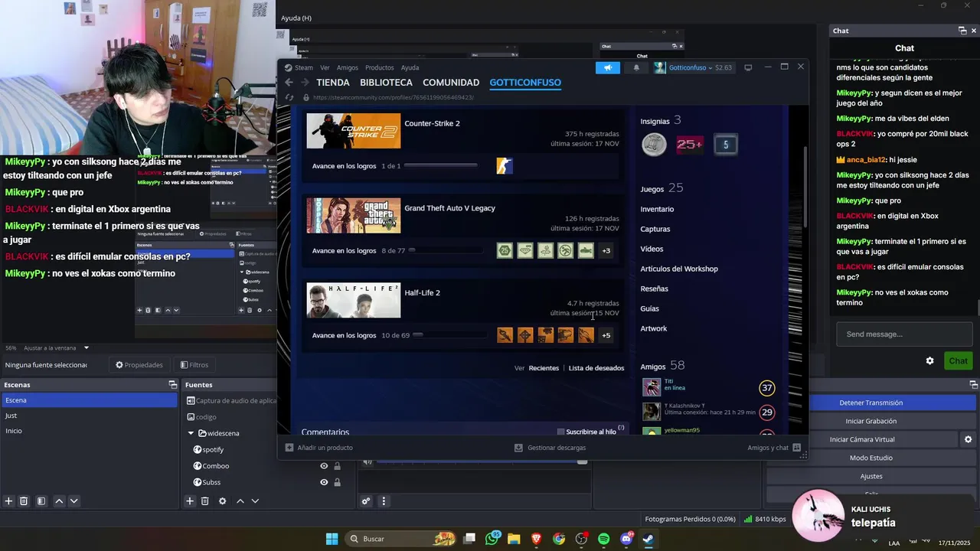
Task: Open Steam menu in Steam window
Action: 303,67
